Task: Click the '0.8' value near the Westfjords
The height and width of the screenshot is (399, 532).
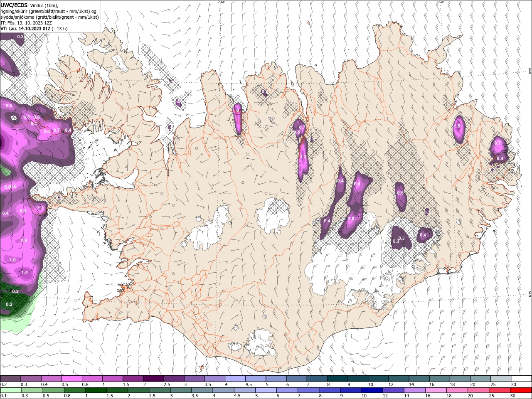Action: pyautogui.click(x=47, y=131)
